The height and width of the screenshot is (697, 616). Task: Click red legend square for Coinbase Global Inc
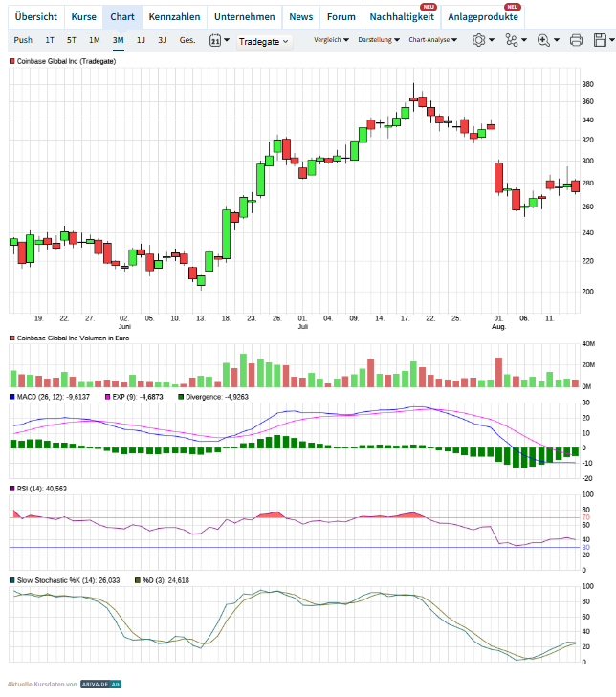pyautogui.click(x=12, y=61)
